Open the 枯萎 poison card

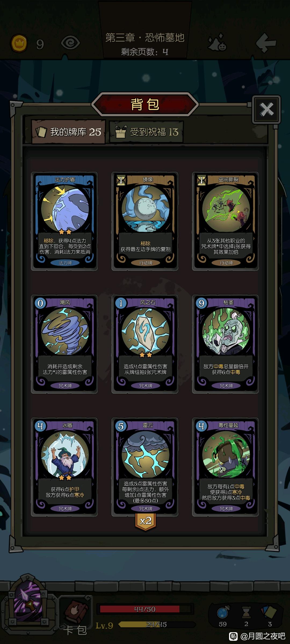[226, 344]
